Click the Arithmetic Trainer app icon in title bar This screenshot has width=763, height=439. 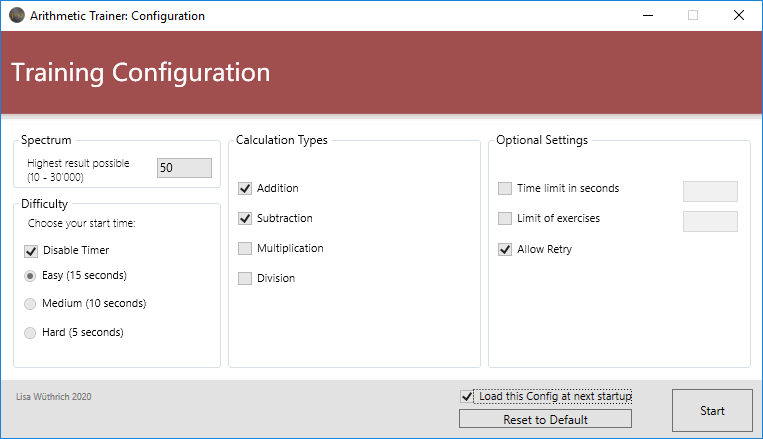pos(15,15)
